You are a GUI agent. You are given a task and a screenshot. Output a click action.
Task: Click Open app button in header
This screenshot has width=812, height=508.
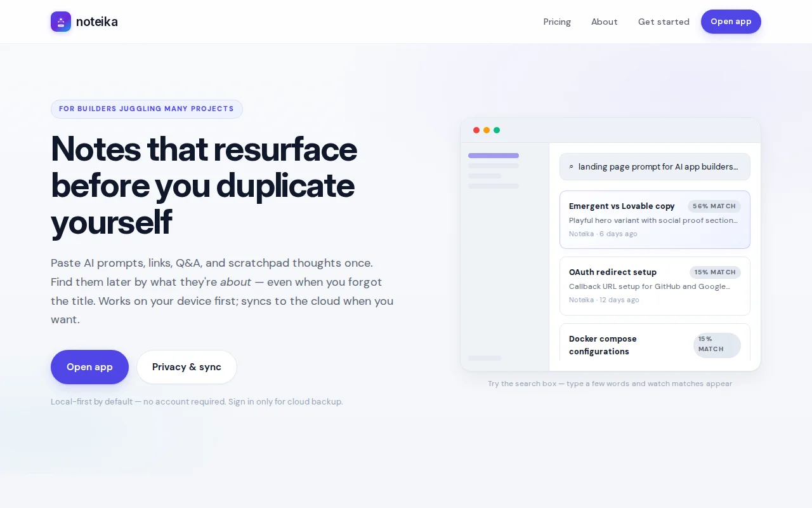click(x=731, y=22)
